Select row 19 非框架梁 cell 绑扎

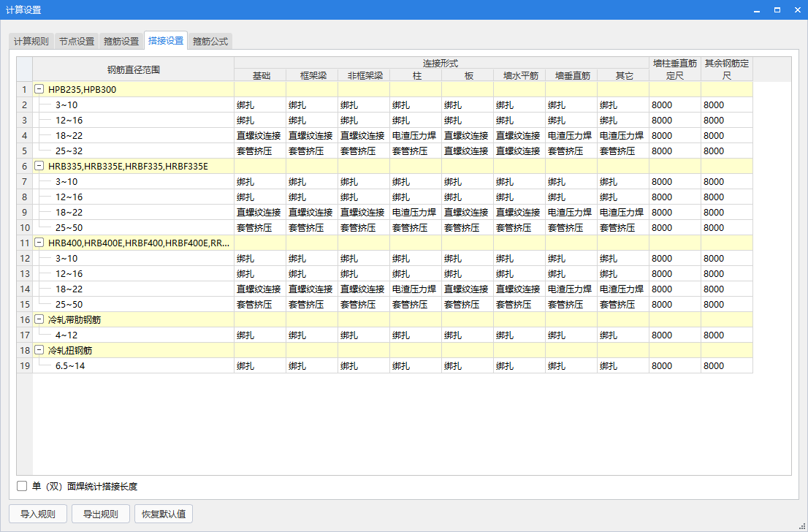[364, 366]
